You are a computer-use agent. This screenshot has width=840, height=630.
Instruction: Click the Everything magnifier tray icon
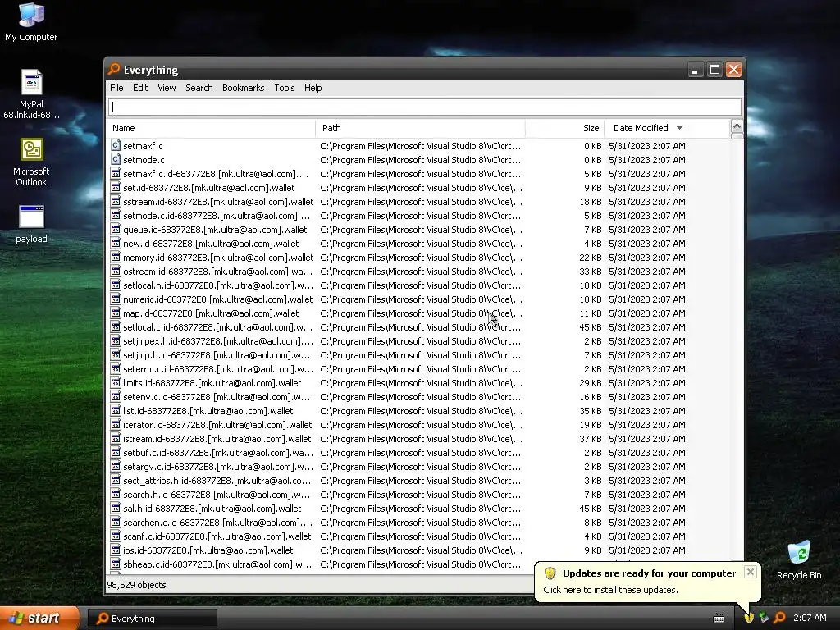pyautogui.click(x=779, y=619)
